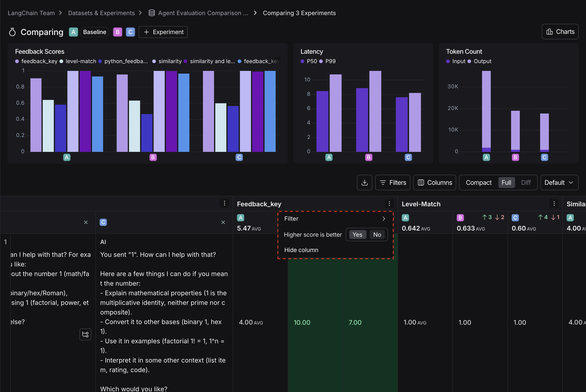Click Filter in the column context menu
The height and width of the screenshot is (392, 586).
click(x=291, y=218)
